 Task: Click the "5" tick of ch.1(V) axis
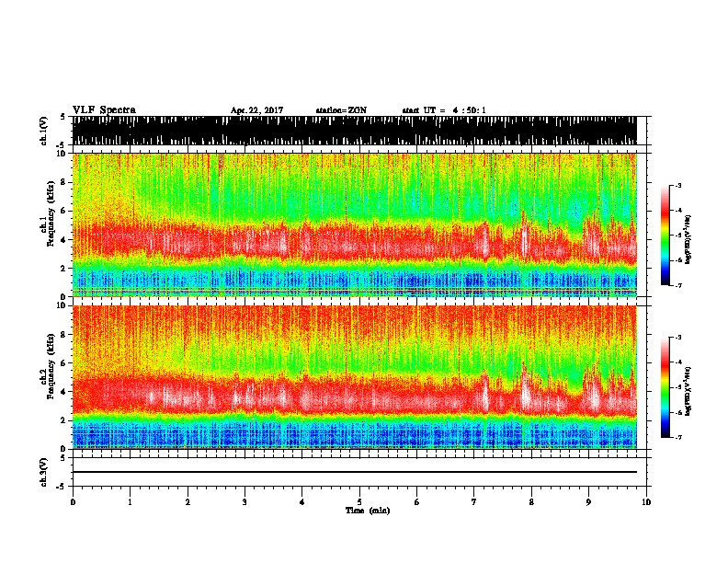click(x=64, y=117)
